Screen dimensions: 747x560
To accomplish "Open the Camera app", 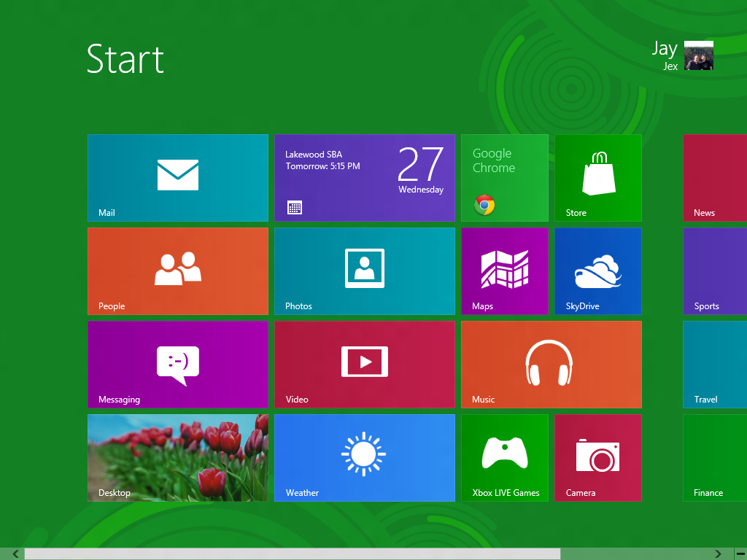I will (x=597, y=457).
